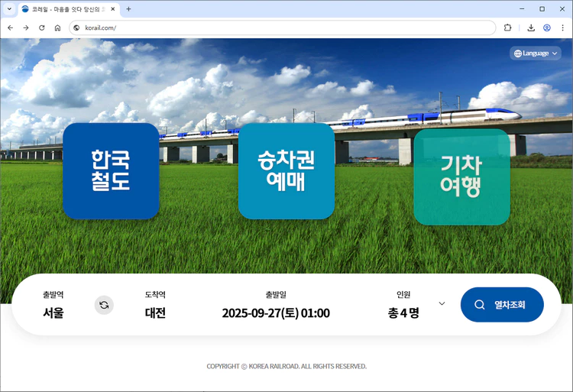Go to browser home page icon
The image size is (573, 392).
(x=57, y=28)
